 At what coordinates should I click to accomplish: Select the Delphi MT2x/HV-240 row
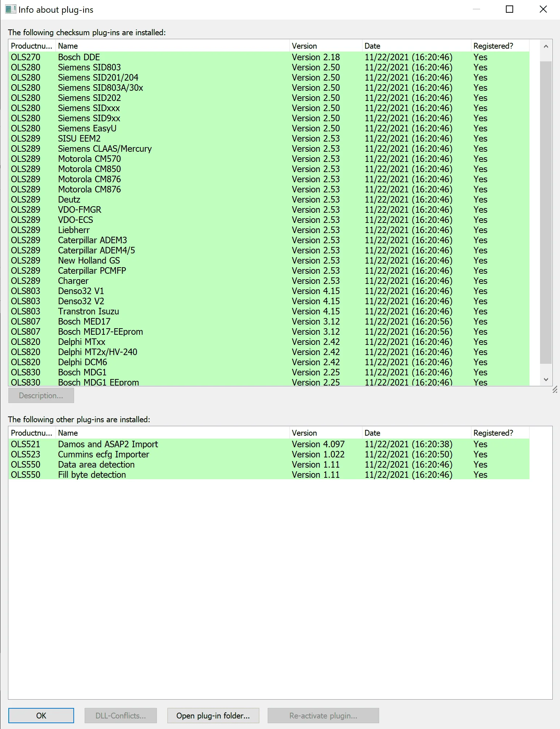coord(269,352)
